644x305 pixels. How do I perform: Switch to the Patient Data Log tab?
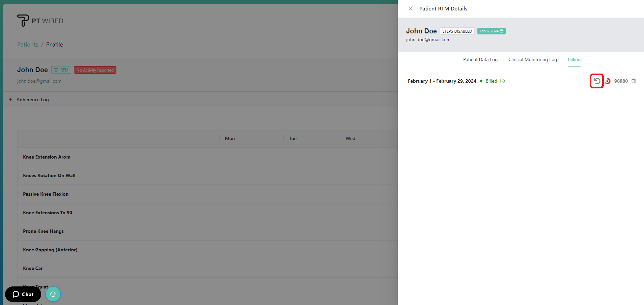click(x=480, y=59)
